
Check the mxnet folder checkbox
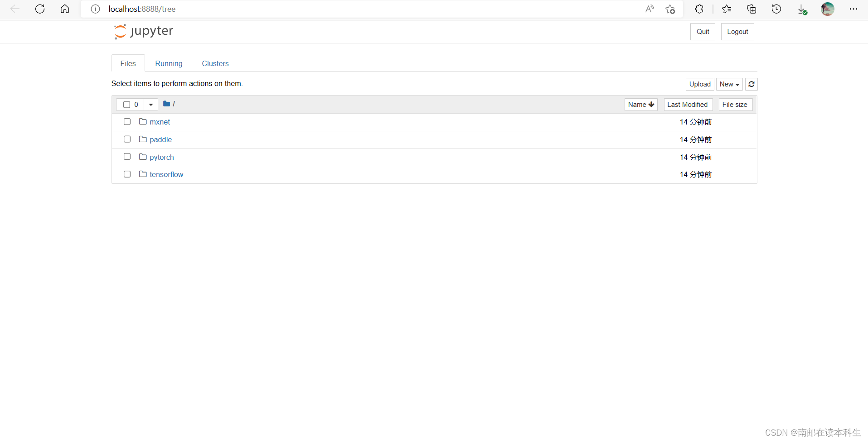pyautogui.click(x=127, y=121)
